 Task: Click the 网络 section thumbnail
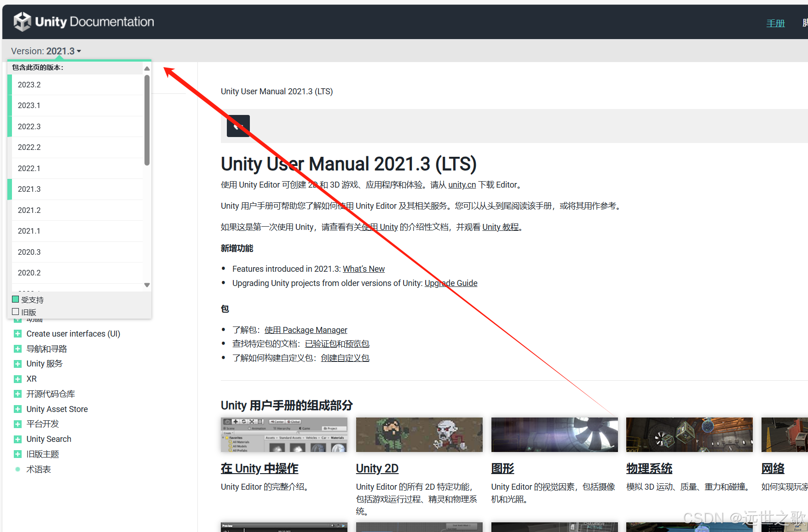pyautogui.click(x=785, y=435)
